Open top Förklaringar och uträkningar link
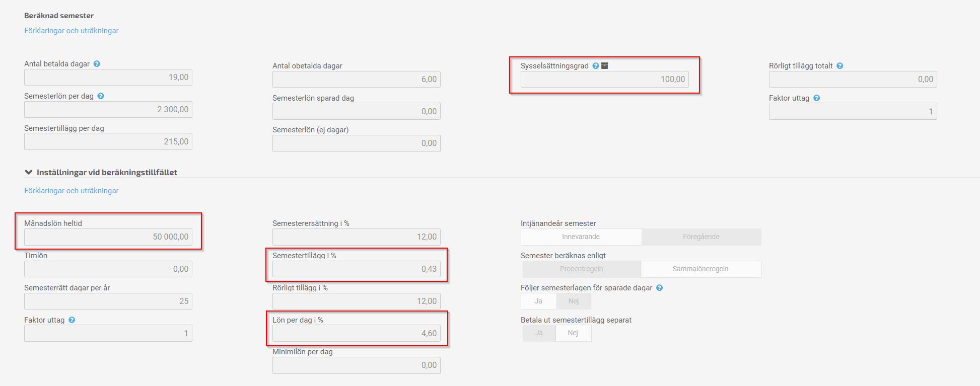The width and height of the screenshot is (980, 386). pyautogui.click(x=72, y=31)
